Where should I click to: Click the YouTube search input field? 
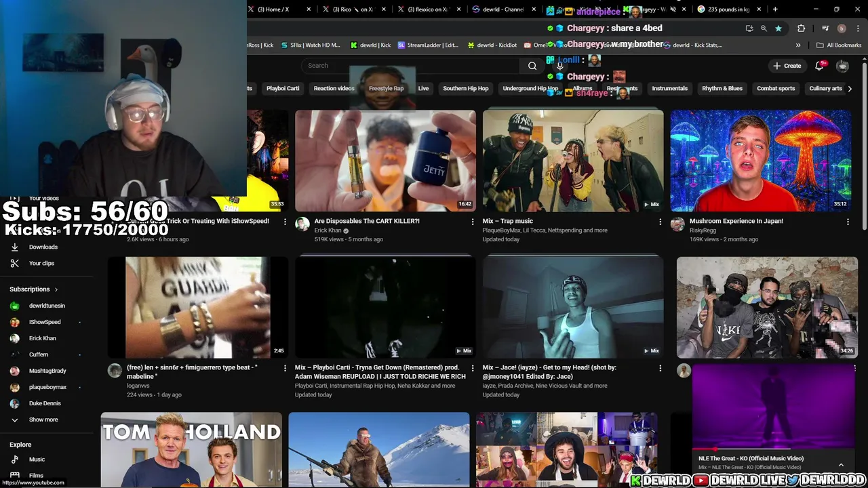[x=412, y=66]
